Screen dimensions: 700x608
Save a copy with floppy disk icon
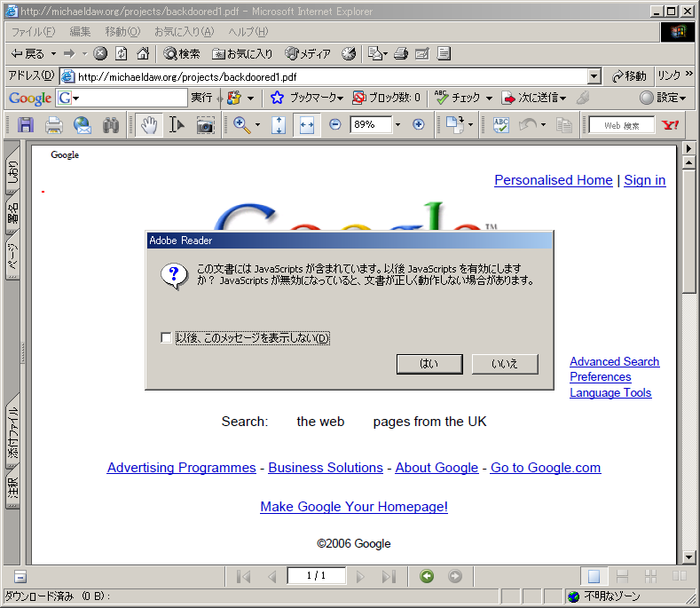tap(26, 124)
